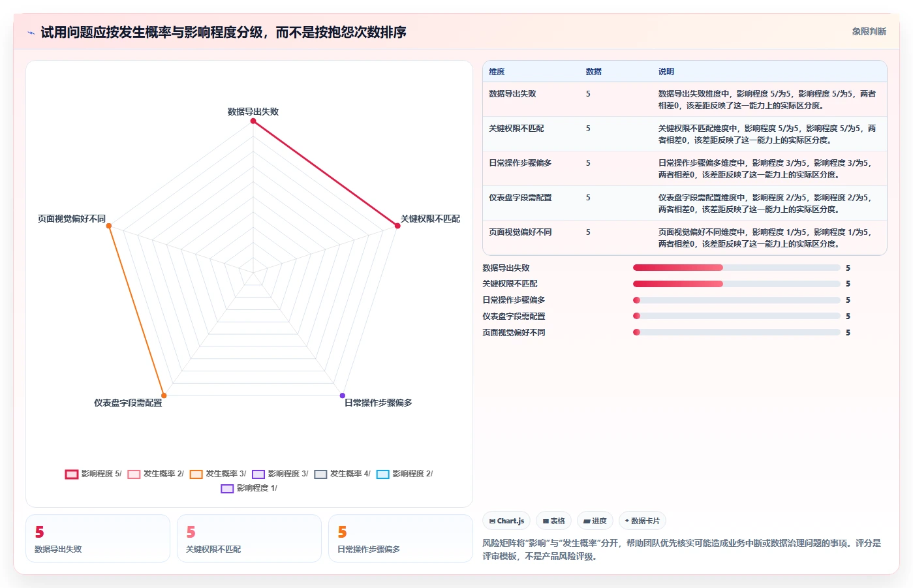
Task: Click the 数据导出失败 label above the radar chart
Action: click(x=253, y=112)
